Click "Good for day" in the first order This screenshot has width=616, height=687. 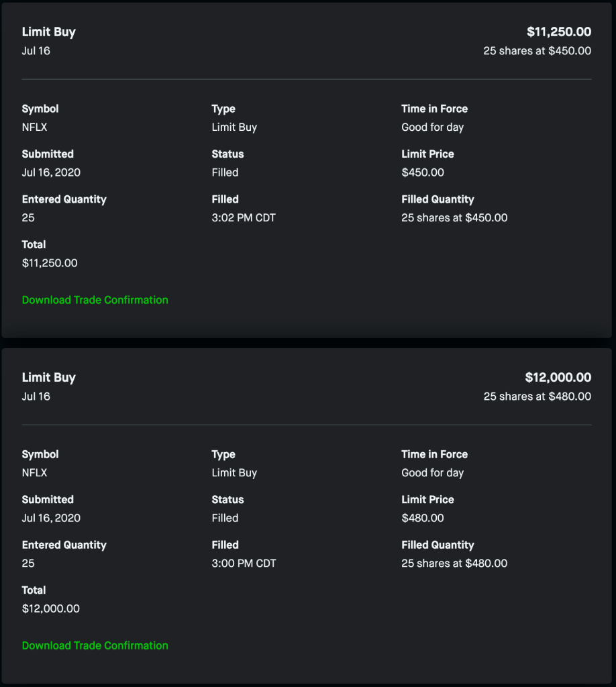click(x=432, y=127)
